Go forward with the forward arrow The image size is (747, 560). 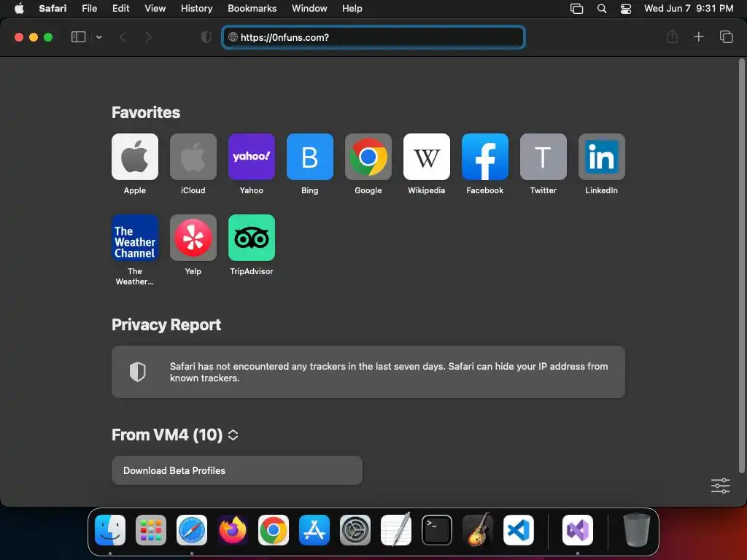click(x=148, y=37)
